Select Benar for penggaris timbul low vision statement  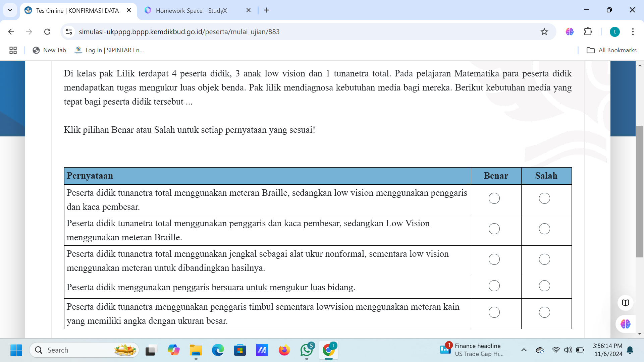tap(494, 312)
